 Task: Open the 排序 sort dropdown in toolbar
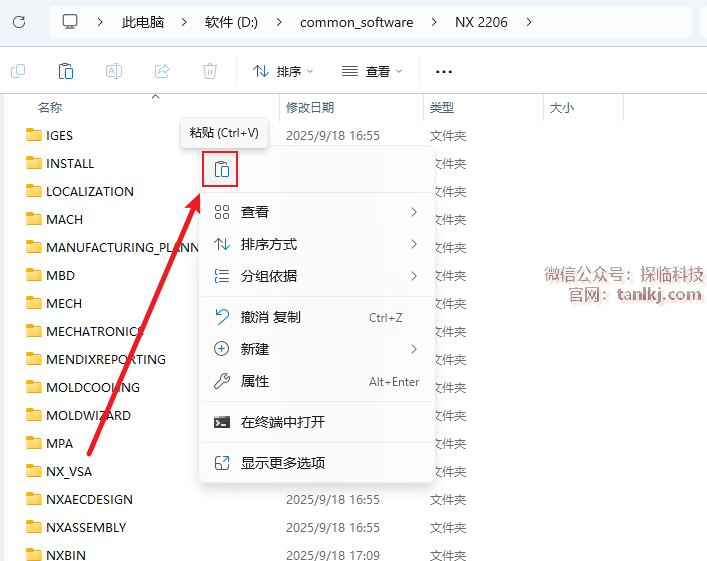283,71
